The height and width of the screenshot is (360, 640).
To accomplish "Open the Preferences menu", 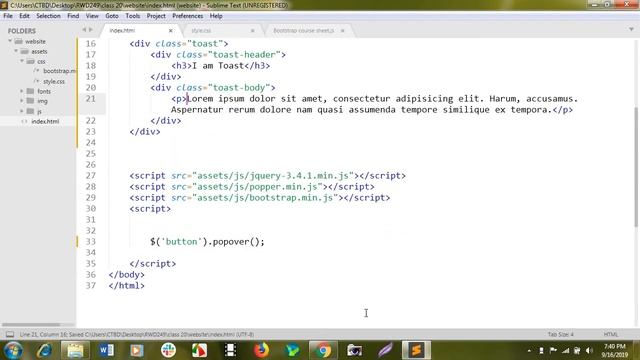I will [187, 16].
